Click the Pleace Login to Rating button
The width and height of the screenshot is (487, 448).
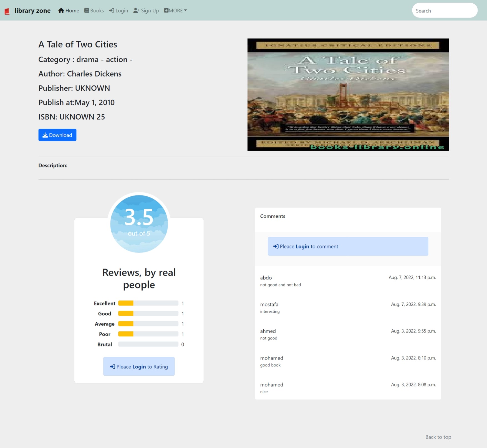(x=139, y=366)
